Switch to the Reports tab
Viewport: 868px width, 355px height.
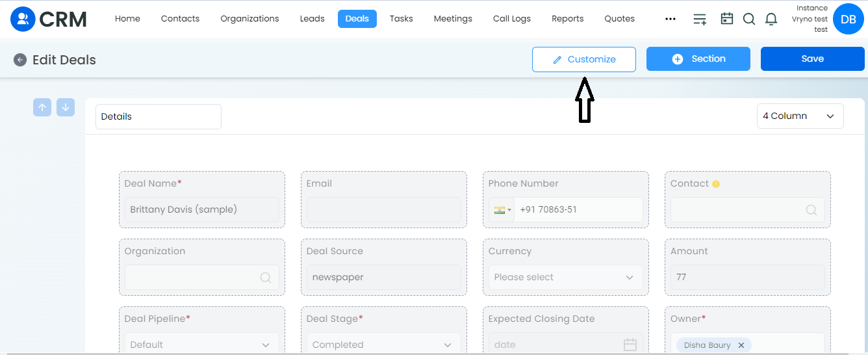click(x=568, y=19)
